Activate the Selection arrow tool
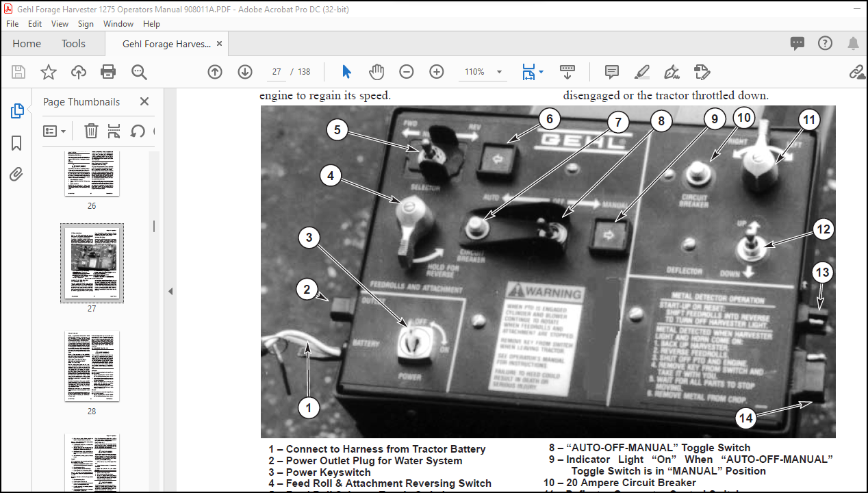Screen dimensions: 868x493 tap(346, 72)
